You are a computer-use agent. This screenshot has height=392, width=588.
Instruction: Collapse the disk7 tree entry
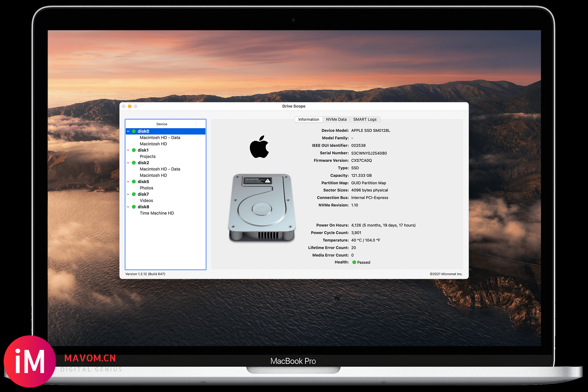pyautogui.click(x=128, y=194)
